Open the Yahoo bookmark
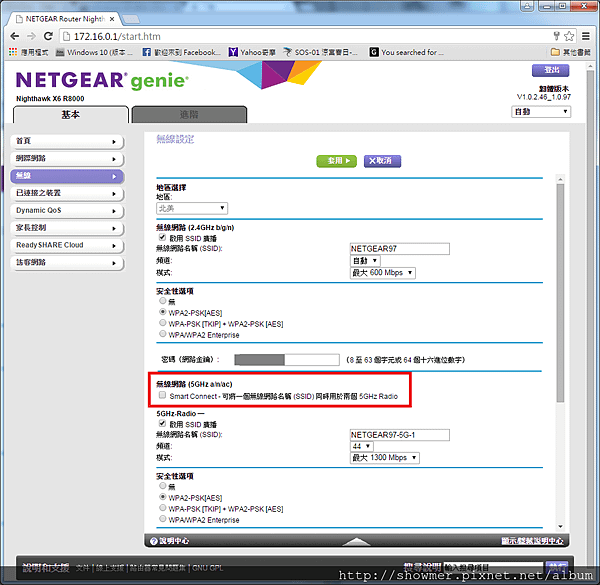This screenshot has width=600, height=585. coord(252,52)
